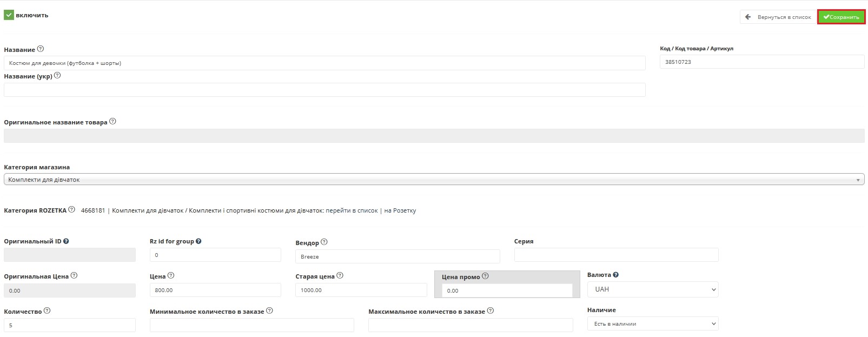The height and width of the screenshot is (337, 868).
Task: Click the Оригинальный ID disabled field
Action: 70,255
